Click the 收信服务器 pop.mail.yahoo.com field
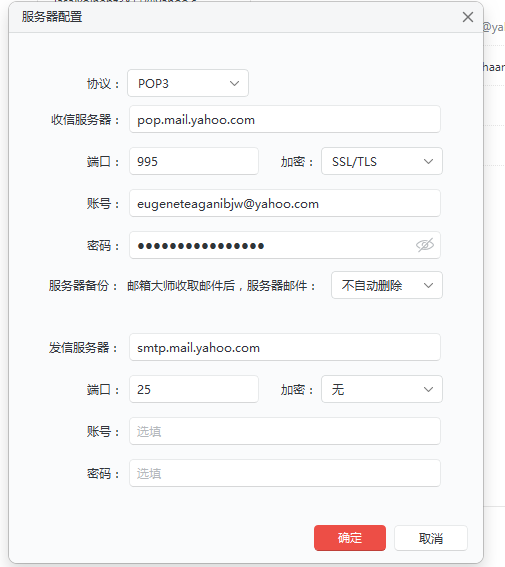 coord(285,119)
